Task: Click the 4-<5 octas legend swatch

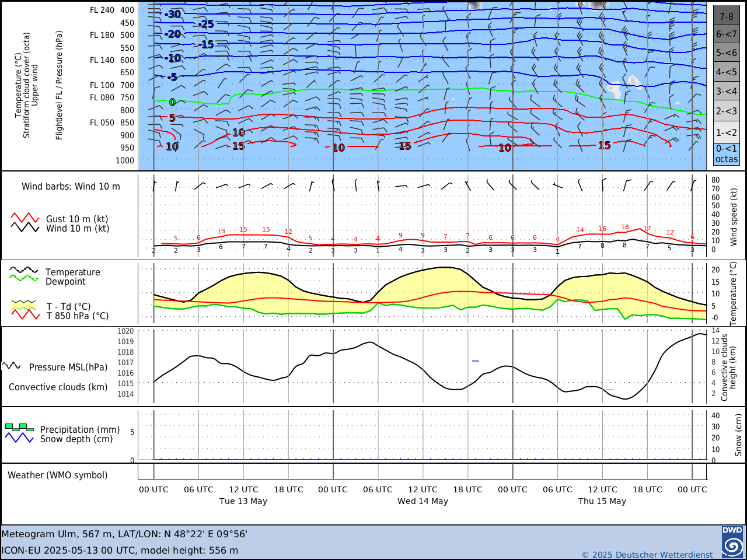Action: point(727,72)
